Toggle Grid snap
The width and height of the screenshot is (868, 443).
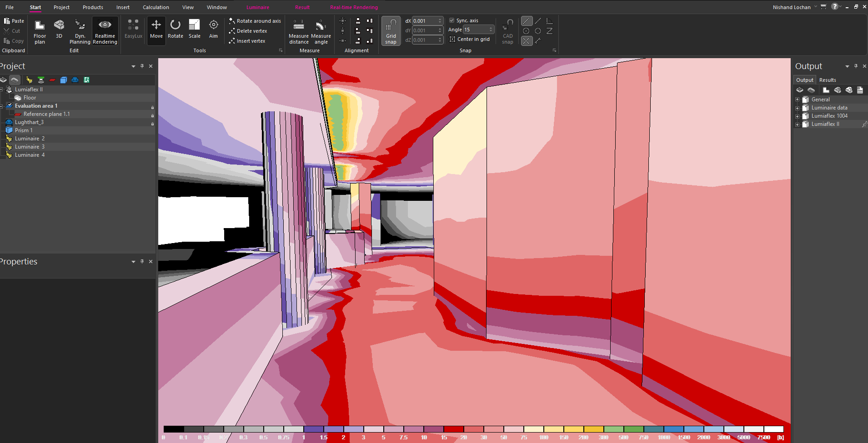[x=391, y=31]
